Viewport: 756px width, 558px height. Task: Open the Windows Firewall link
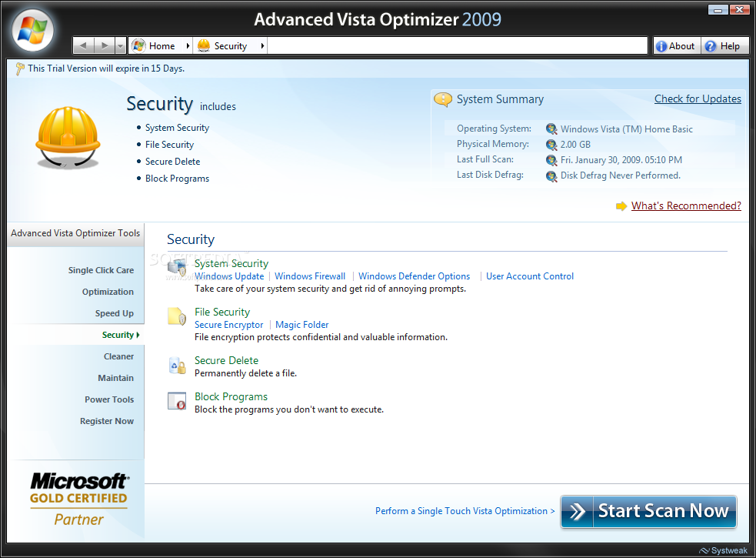point(310,276)
